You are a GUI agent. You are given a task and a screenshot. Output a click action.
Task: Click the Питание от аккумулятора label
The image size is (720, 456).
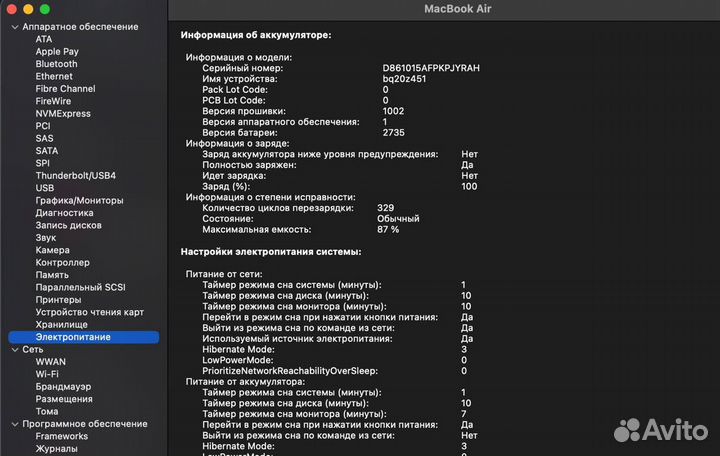[245, 382]
